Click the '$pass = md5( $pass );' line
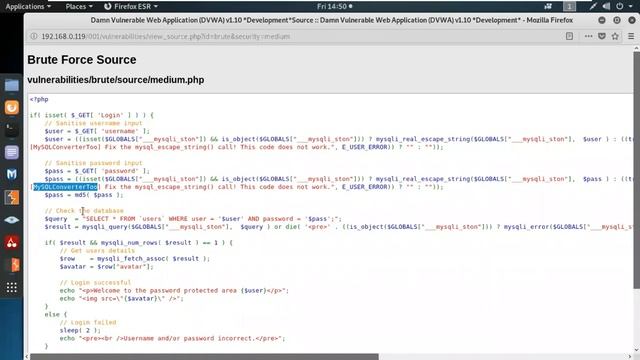Image resolution: width=640 pixels, height=360 pixels. 84,195
